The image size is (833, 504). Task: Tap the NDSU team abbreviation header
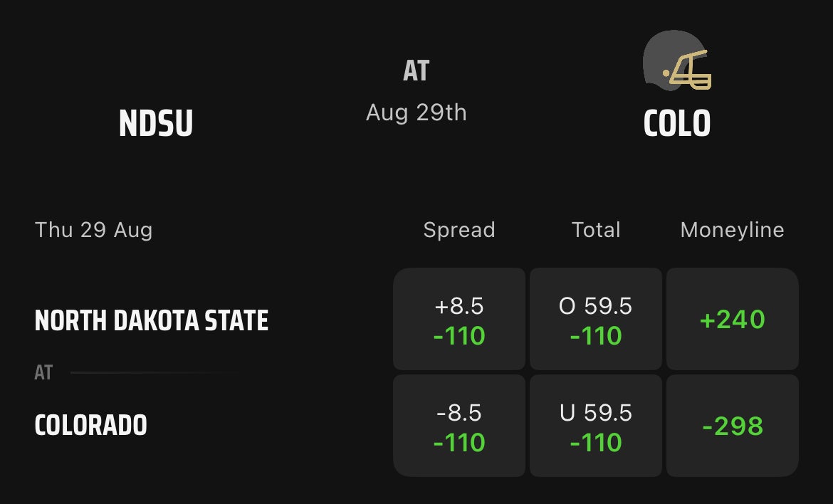point(156,123)
